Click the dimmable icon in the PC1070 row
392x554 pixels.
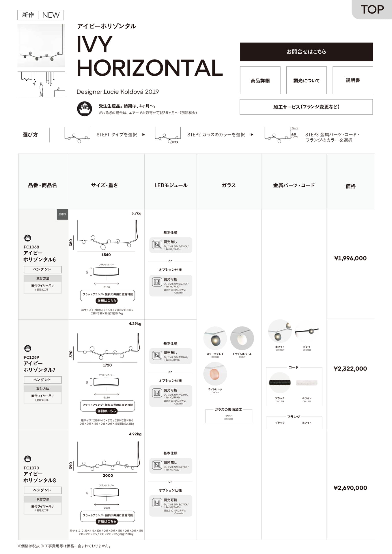coord(157,503)
